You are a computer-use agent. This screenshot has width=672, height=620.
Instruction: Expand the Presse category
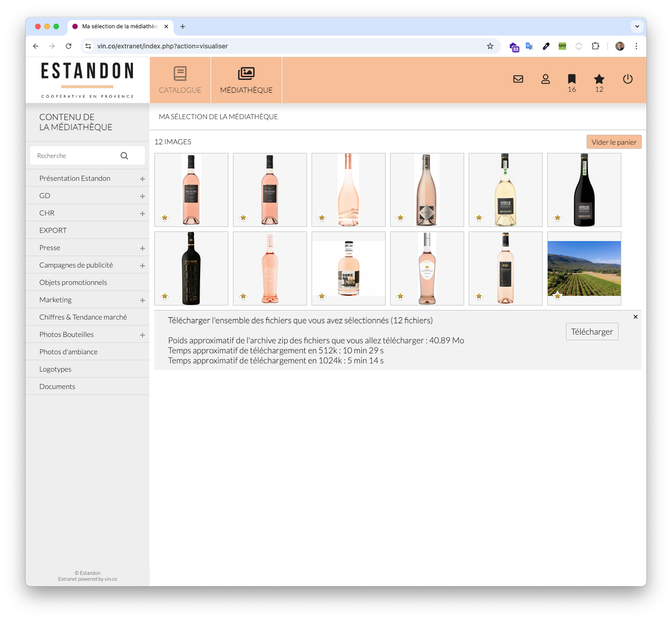(143, 248)
